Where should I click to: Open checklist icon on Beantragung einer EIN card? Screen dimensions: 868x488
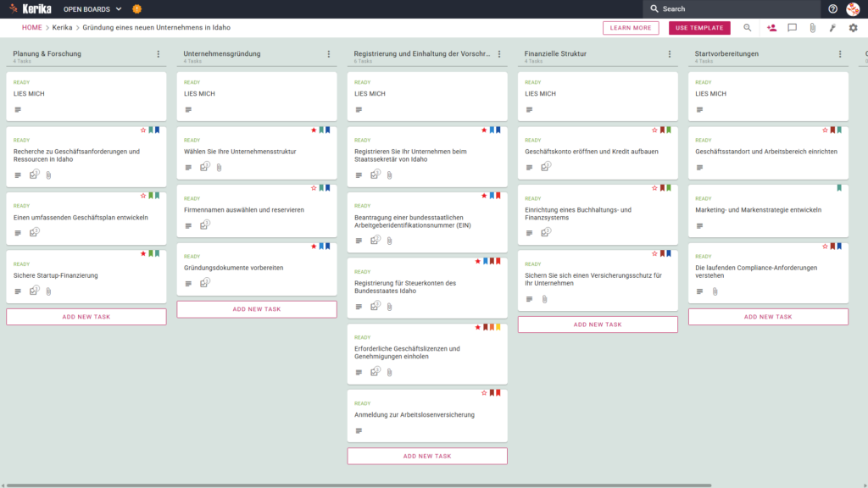click(376, 240)
